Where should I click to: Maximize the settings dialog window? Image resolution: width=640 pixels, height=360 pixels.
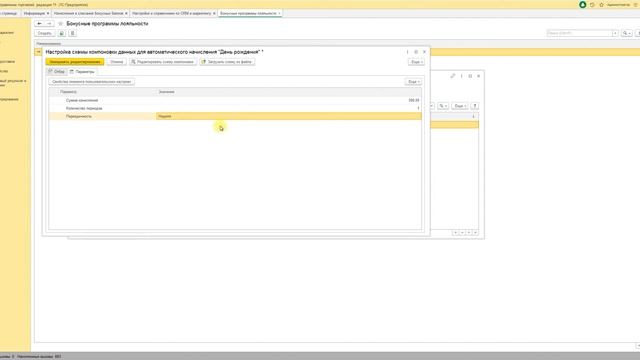click(416, 52)
